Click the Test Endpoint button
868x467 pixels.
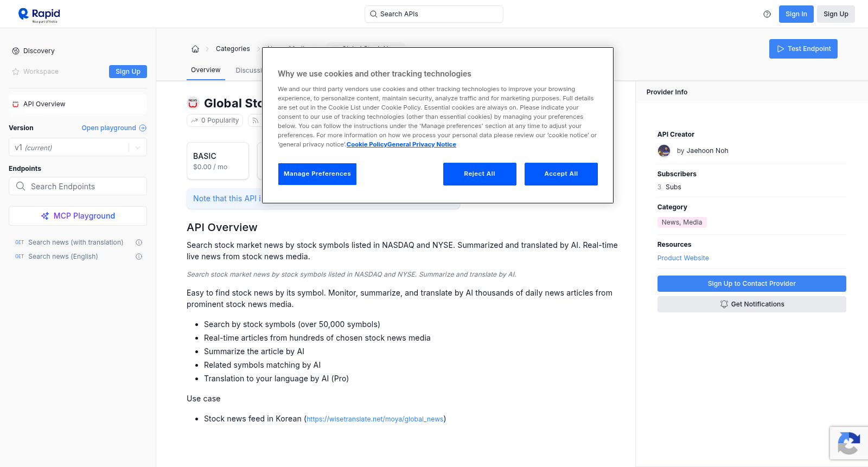[x=803, y=49]
